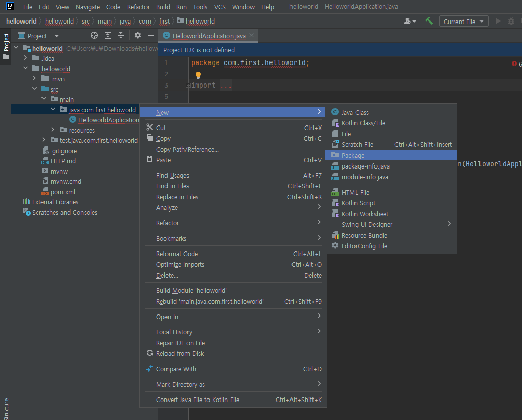Open the user account icon dropdown
Viewport: 522px width, 420px height.
click(409, 22)
